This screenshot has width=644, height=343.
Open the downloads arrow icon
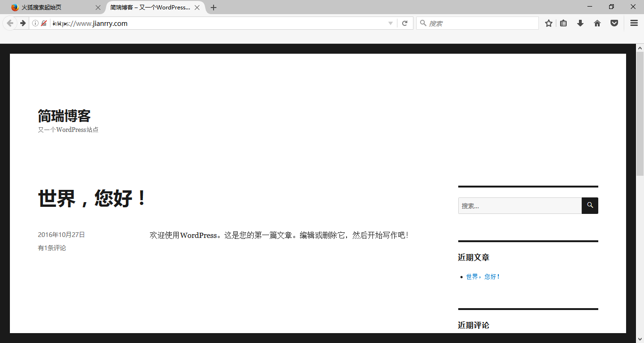pos(580,23)
